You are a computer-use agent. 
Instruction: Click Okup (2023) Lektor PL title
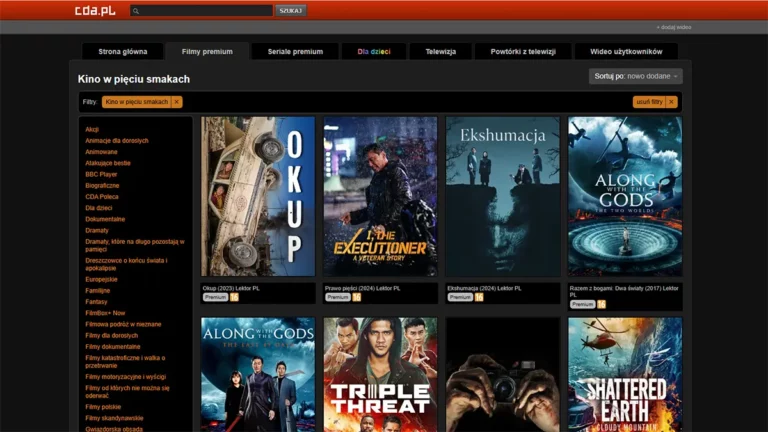231,288
